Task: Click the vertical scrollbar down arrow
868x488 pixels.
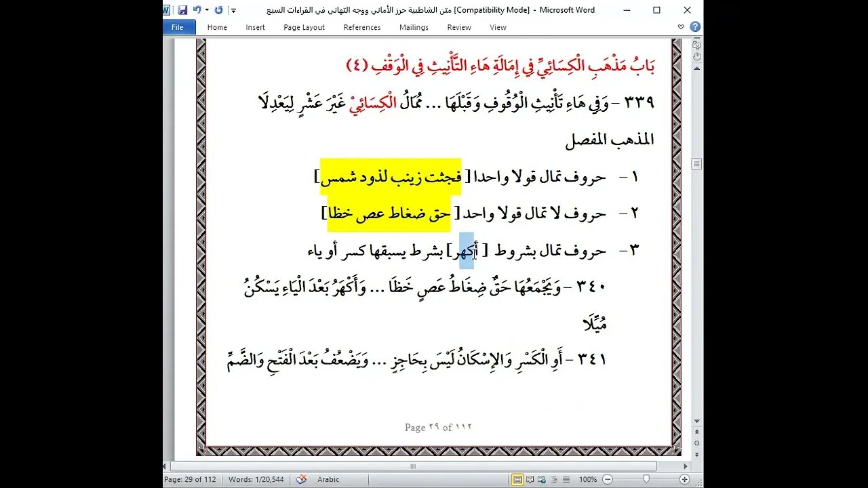Action: tap(696, 420)
